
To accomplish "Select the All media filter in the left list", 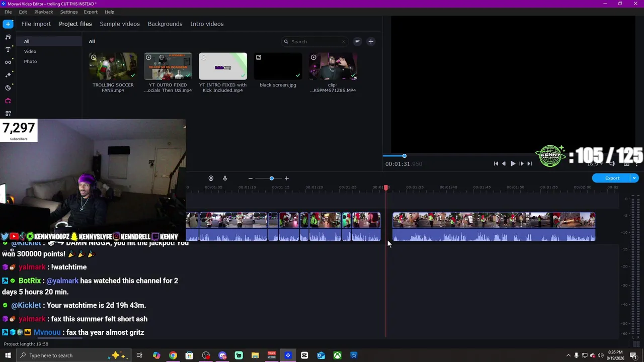I will click(49, 41).
